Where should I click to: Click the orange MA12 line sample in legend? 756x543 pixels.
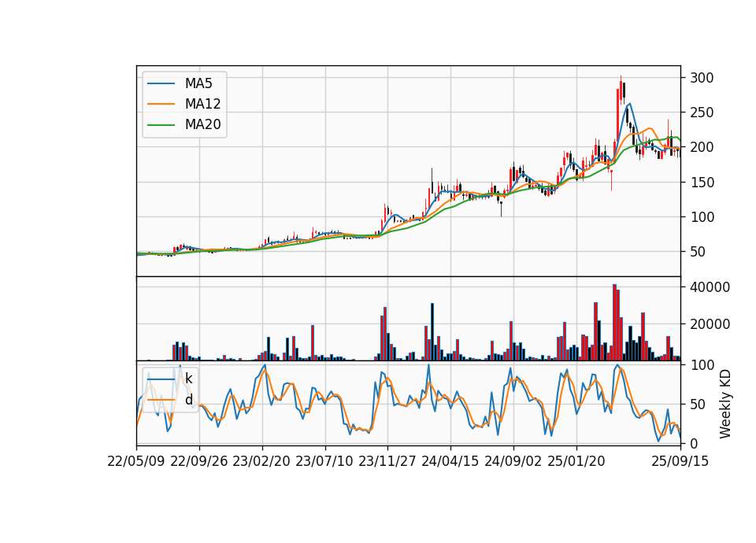pyautogui.click(x=161, y=104)
